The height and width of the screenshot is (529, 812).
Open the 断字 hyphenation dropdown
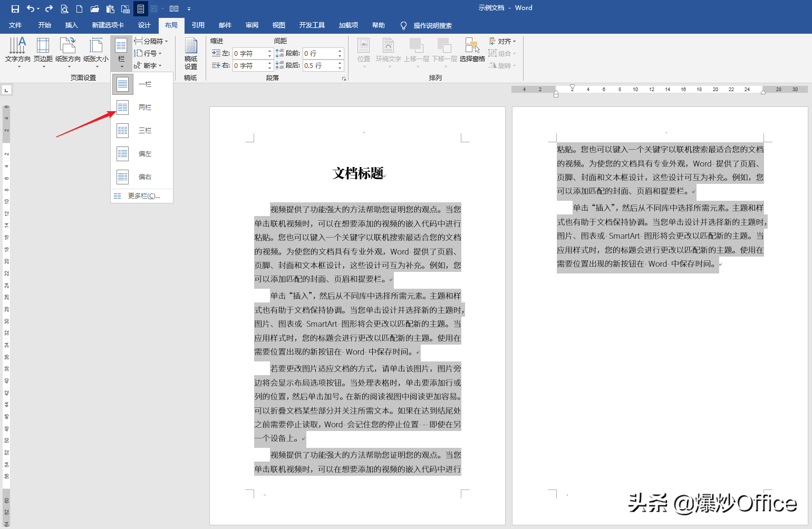pyautogui.click(x=148, y=65)
